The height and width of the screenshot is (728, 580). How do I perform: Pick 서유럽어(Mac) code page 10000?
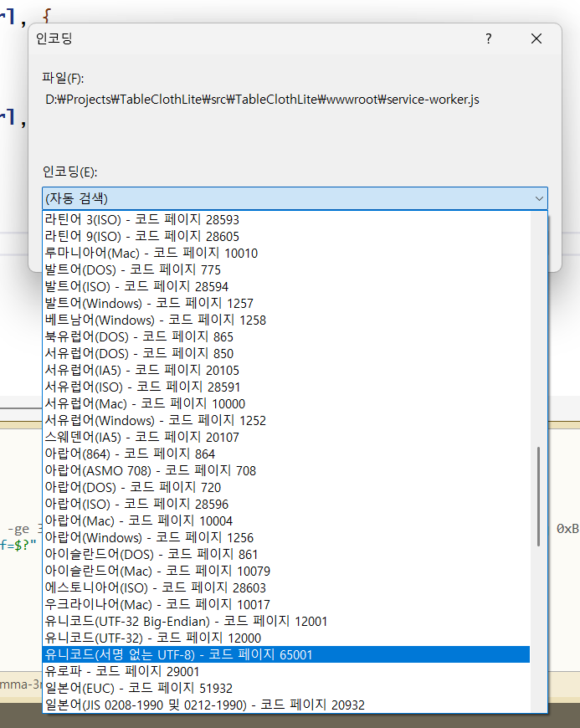coord(286,403)
